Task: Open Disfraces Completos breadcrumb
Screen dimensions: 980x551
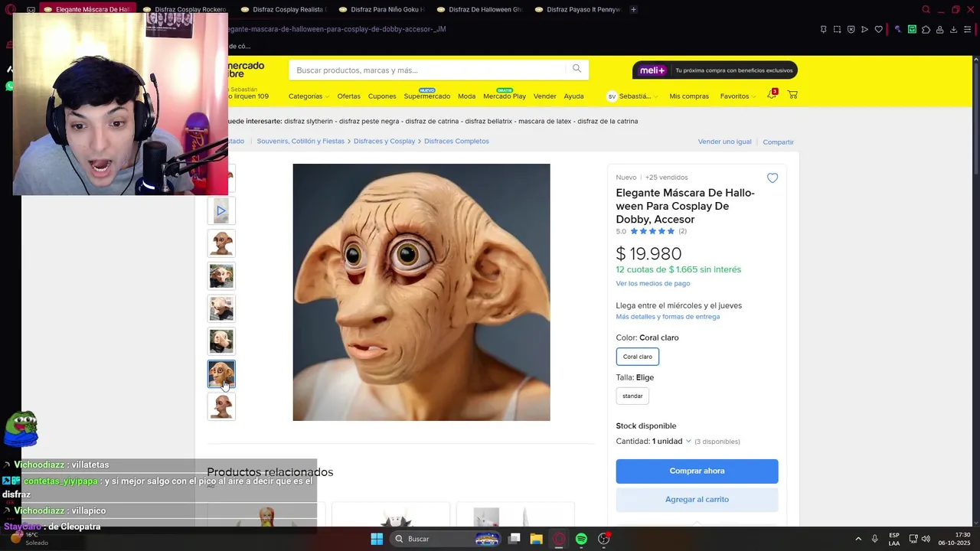Action: (x=456, y=141)
